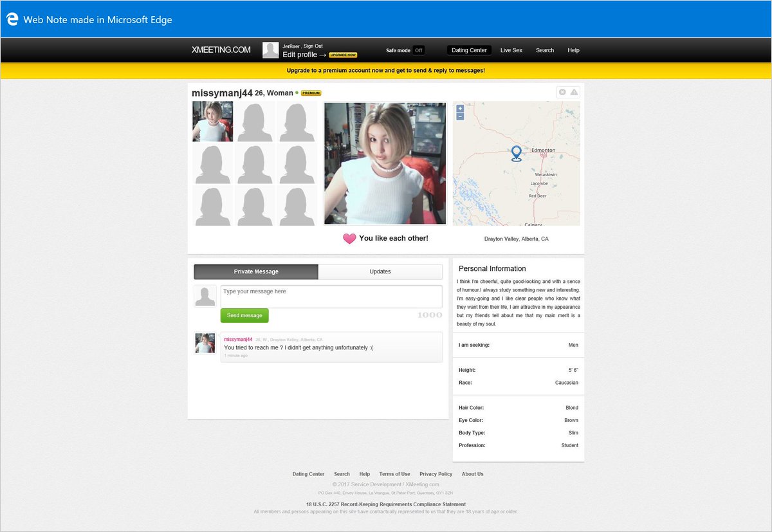Focus the Type your message here field
772x532 pixels.
(331, 297)
